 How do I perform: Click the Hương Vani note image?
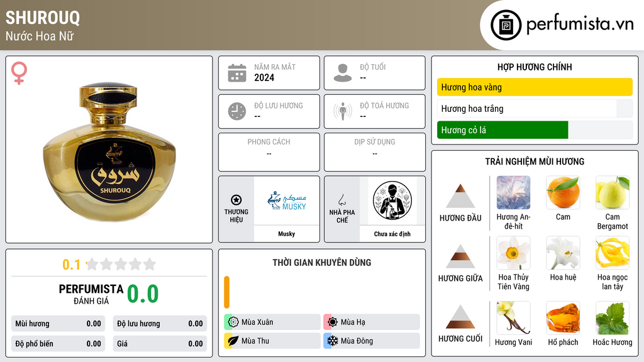click(x=513, y=318)
